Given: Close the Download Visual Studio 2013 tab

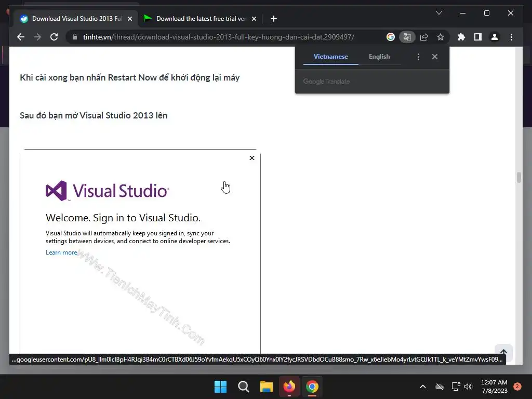Looking at the screenshot, I should pyautogui.click(x=129, y=19).
